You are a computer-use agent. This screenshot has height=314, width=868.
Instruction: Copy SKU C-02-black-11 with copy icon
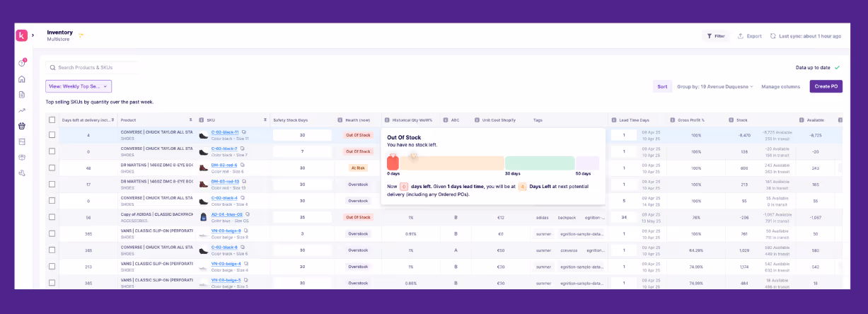[x=243, y=132]
